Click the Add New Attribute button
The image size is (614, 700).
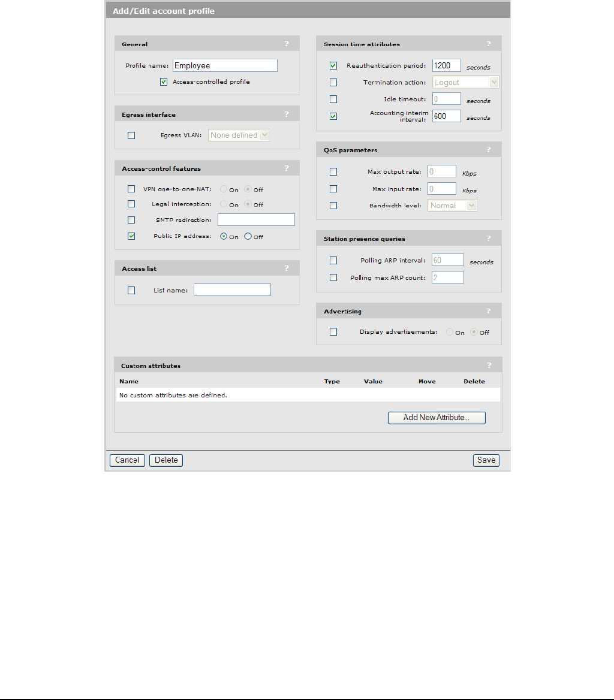pyautogui.click(x=437, y=418)
